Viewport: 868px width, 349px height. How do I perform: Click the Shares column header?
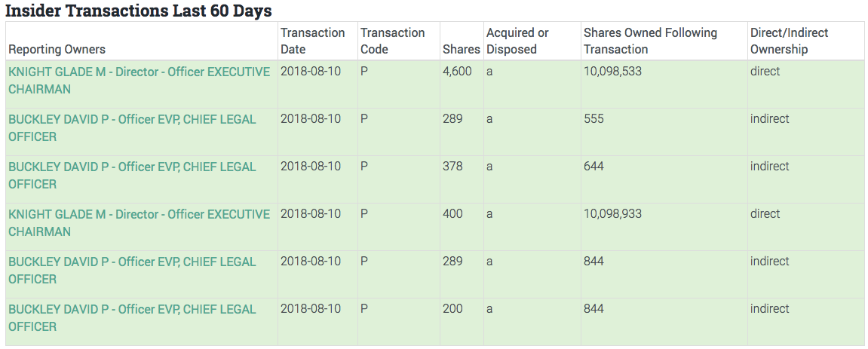point(461,50)
